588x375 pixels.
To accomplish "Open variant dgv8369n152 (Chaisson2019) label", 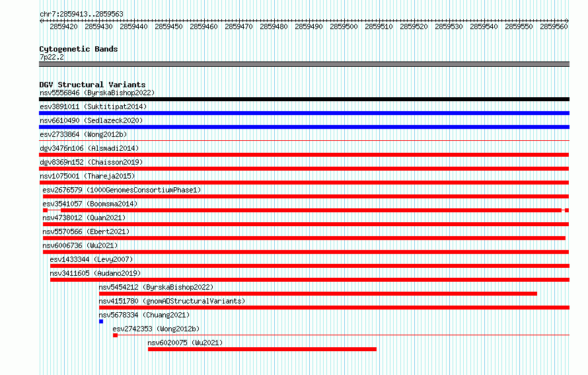I will pos(91,162).
